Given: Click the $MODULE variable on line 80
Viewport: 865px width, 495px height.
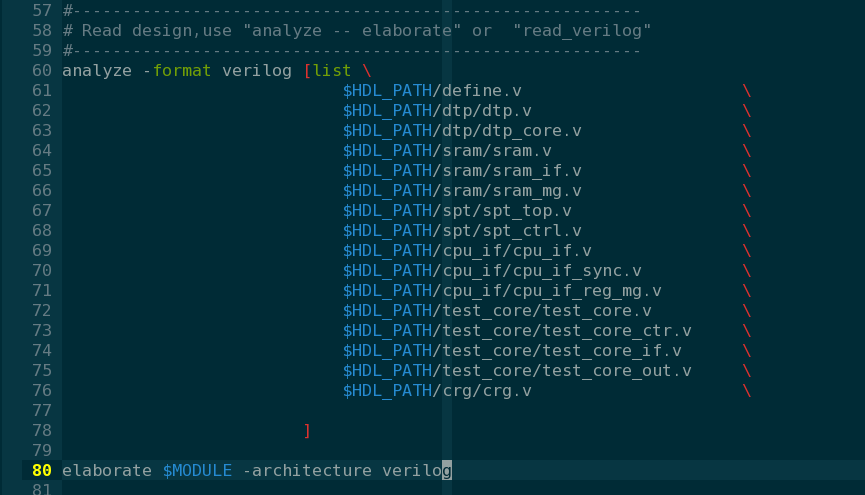Looking at the screenshot, I should click(x=198, y=470).
